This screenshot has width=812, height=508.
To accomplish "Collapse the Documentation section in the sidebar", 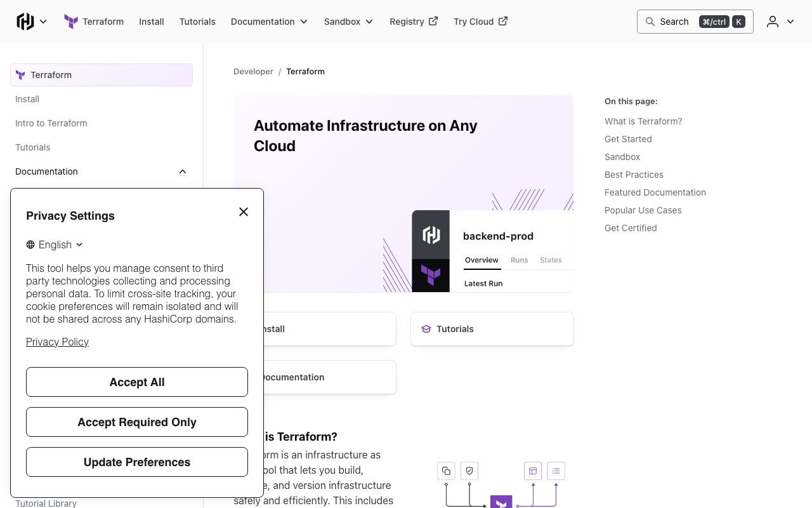I will [x=183, y=171].
